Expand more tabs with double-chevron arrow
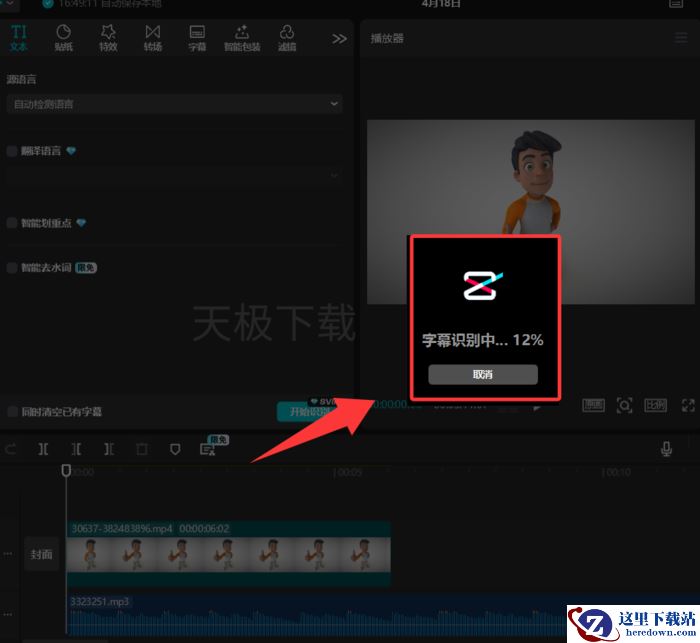The image size is (700, 643). coord(339,39)
